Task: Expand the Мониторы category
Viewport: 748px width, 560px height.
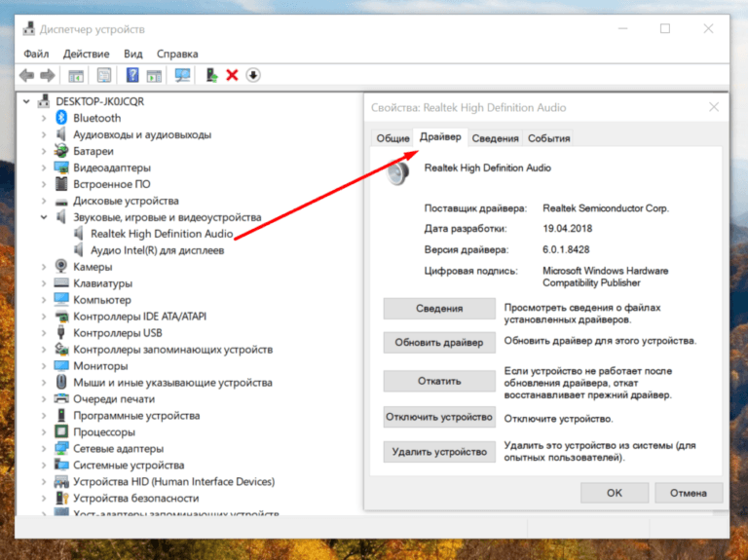Action: 44,366
